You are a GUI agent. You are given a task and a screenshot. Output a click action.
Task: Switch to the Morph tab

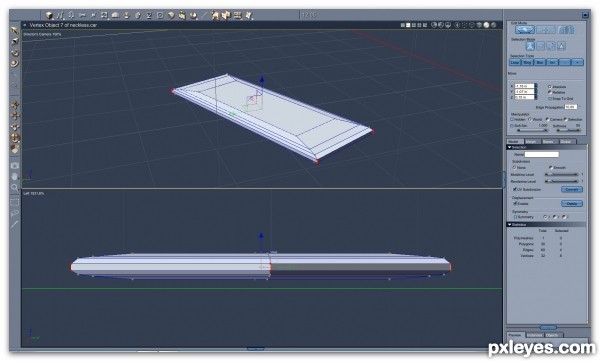click(x=530, y=142)
